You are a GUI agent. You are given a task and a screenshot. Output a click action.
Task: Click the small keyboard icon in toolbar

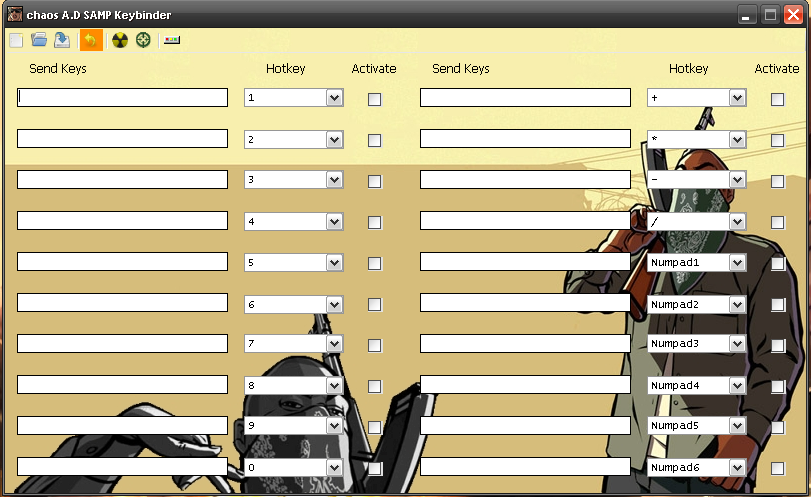point(172,40)
